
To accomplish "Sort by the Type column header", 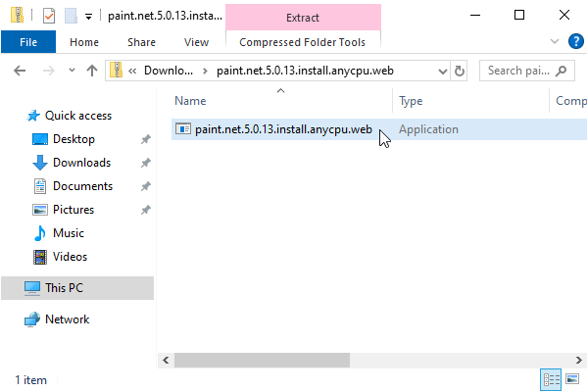I will (411, 101).
